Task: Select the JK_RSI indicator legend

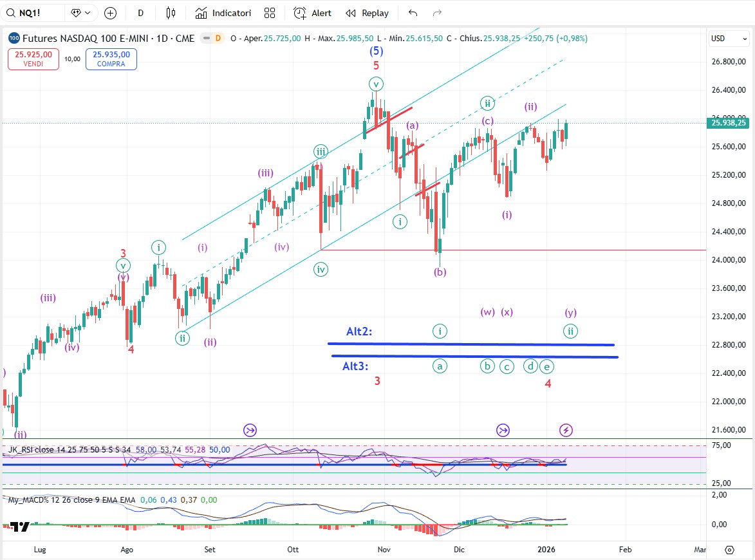Action: click(x=70, y=450)
